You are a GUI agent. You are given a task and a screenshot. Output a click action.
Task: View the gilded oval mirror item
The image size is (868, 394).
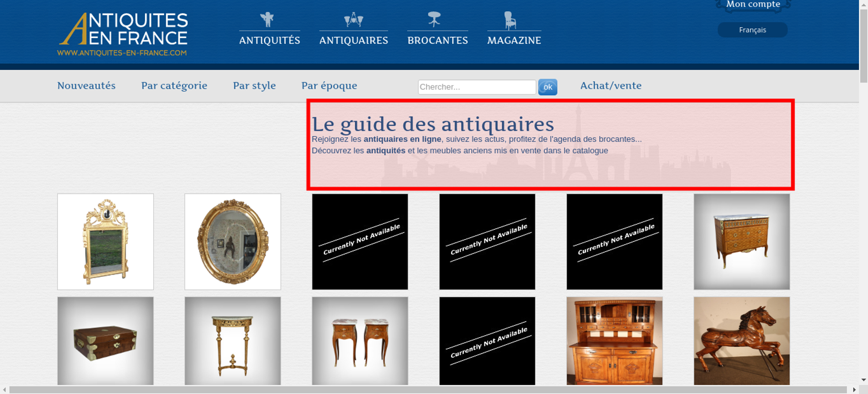pyautogui.click(x=233, y=242)
